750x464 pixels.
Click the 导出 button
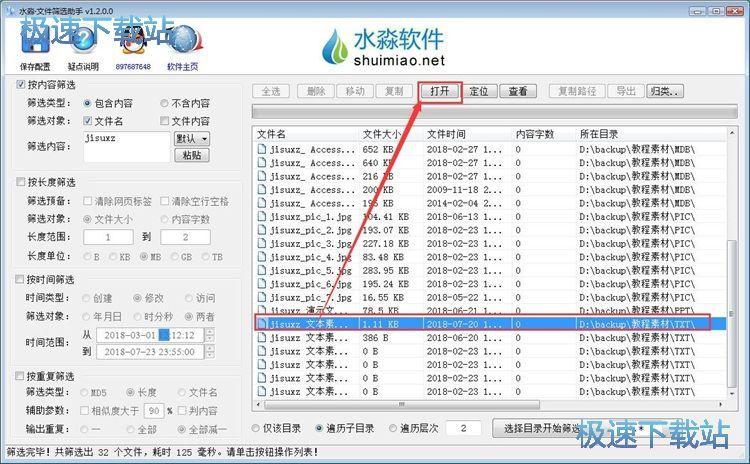point(626,91)
